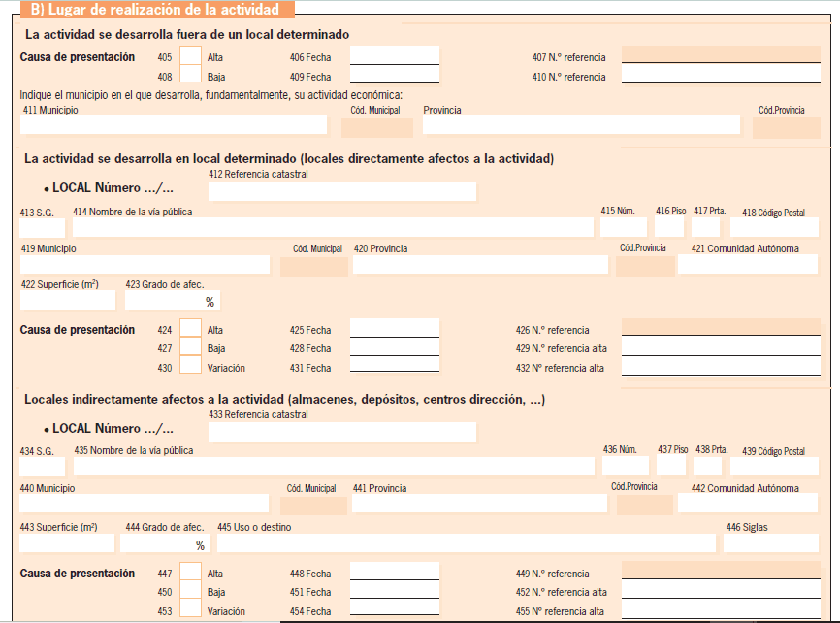Tick the Alta checkbox 424
The image size is (840, 623).
(190, 328)
